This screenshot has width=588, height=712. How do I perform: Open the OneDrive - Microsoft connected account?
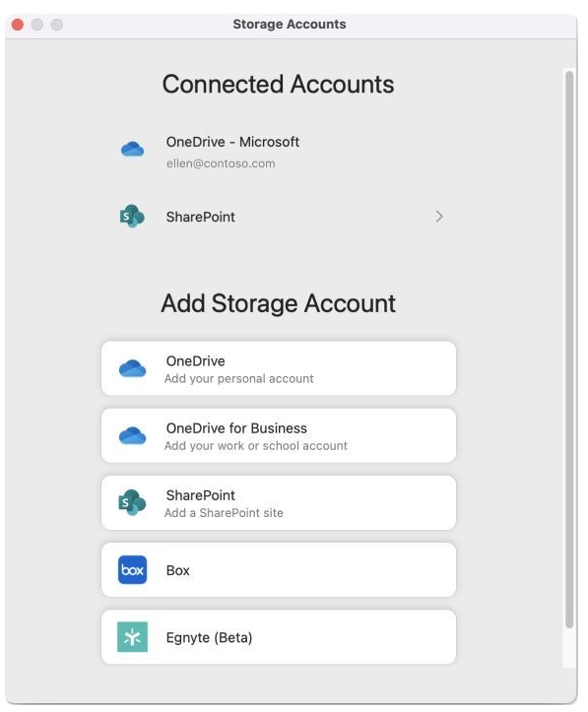279,152
